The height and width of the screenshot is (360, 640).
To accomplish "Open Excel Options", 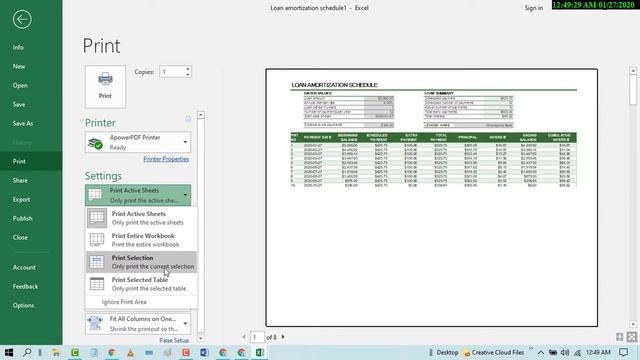I will pos(23,305).
